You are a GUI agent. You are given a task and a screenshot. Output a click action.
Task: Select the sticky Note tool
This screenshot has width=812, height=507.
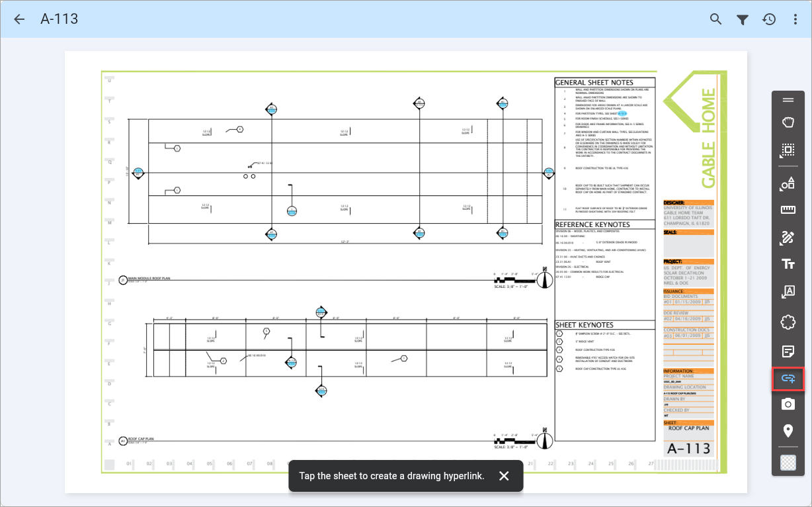pos(788,351)
